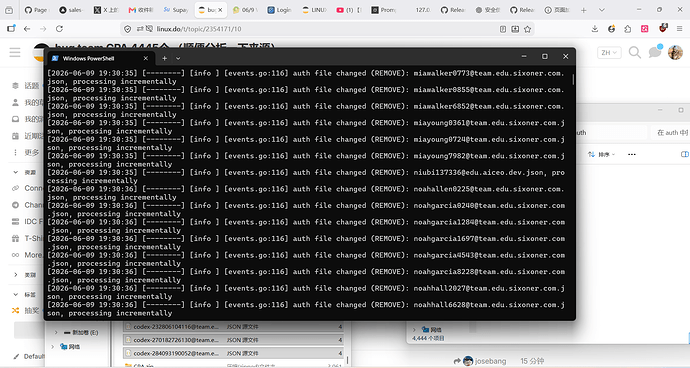Open the extensions puzzle icon in browser toolbar

click(x=628, y=29)
